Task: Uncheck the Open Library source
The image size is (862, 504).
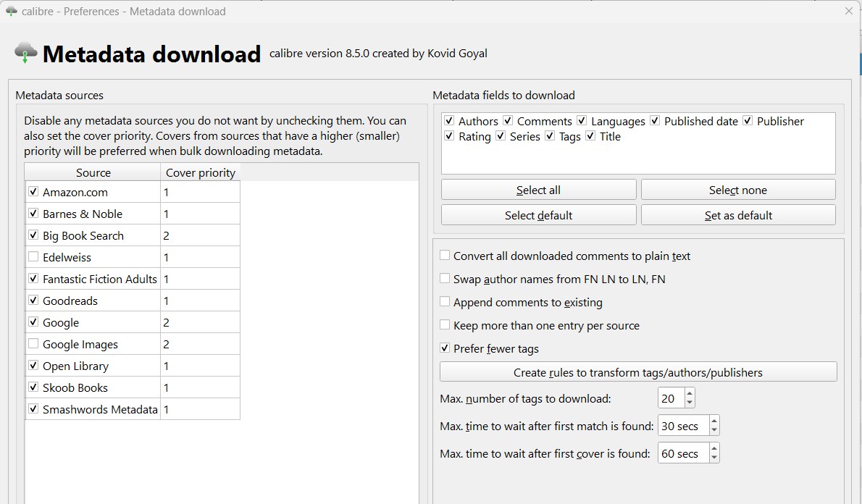Action: click(33, 365)
